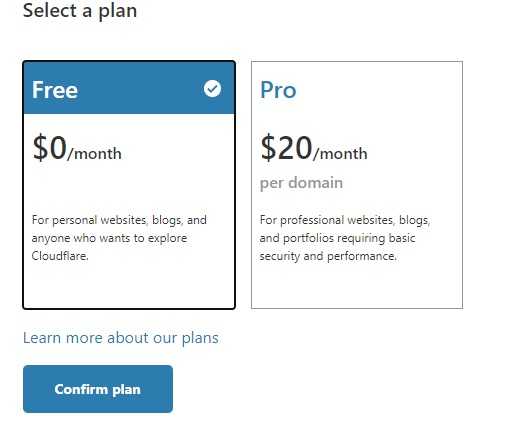
Task: Click the word Cloudflare in Free description
Action: pyautogui.click(x=60, y=256)
